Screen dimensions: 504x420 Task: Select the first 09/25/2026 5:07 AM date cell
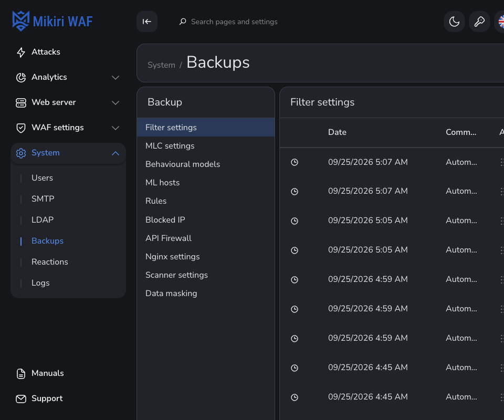coord(367,162)
